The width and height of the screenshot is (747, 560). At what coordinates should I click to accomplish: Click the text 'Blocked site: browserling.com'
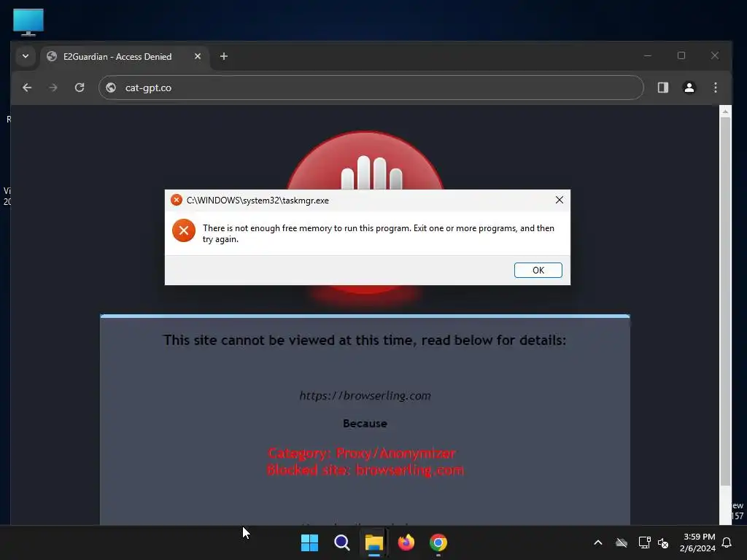coord(365,470)
